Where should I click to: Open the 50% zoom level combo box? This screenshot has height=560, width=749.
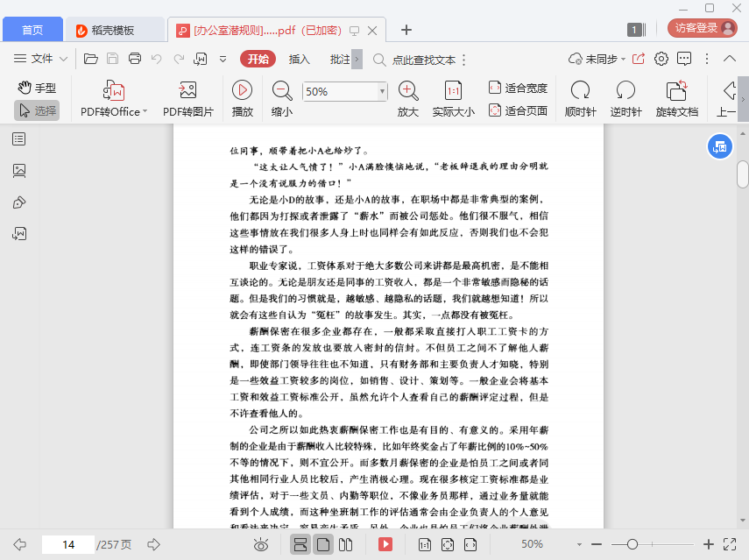point(344,91)
